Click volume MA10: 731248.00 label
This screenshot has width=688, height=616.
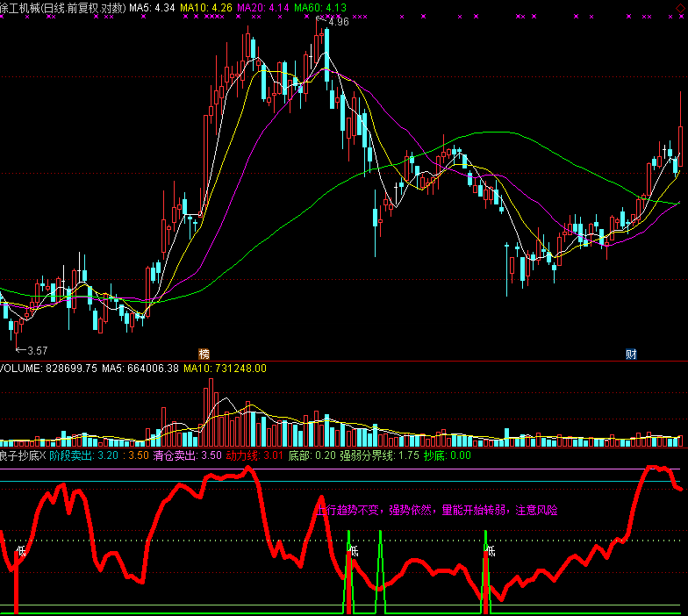click(225, 369)
